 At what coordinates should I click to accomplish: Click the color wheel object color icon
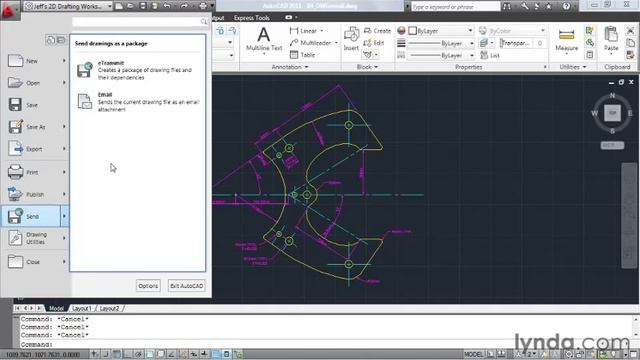401,31
